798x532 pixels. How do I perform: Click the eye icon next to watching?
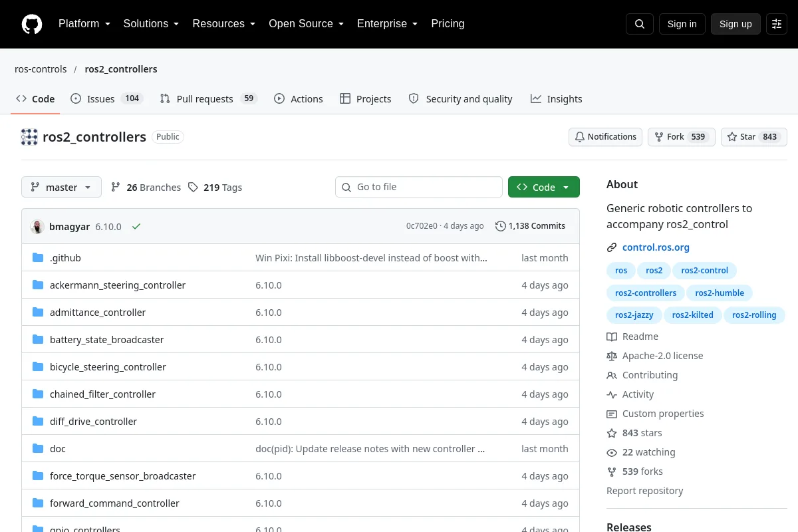click(612, 452)
